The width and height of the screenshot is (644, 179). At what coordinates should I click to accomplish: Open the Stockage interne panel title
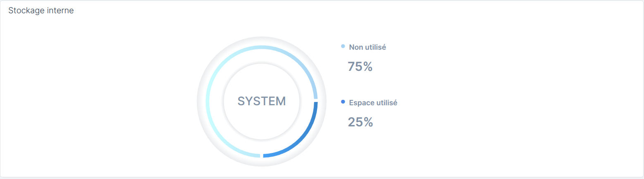[41, 11]
